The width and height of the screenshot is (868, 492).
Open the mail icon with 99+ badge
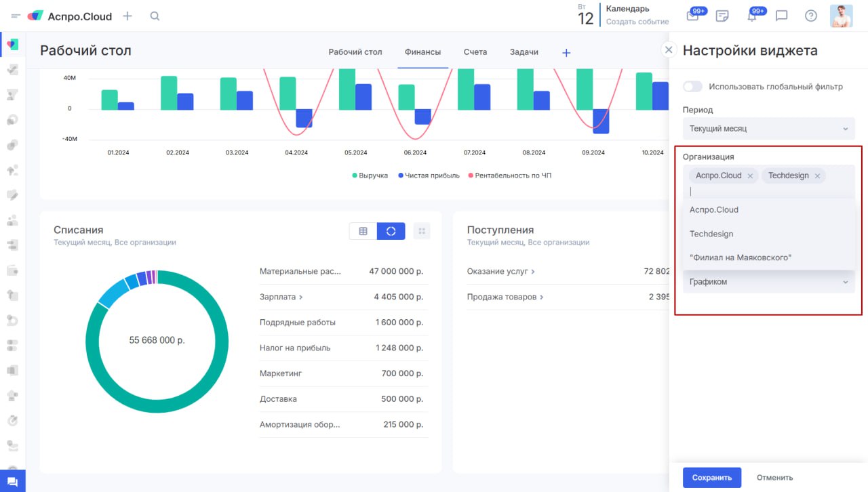coord(693,16)
